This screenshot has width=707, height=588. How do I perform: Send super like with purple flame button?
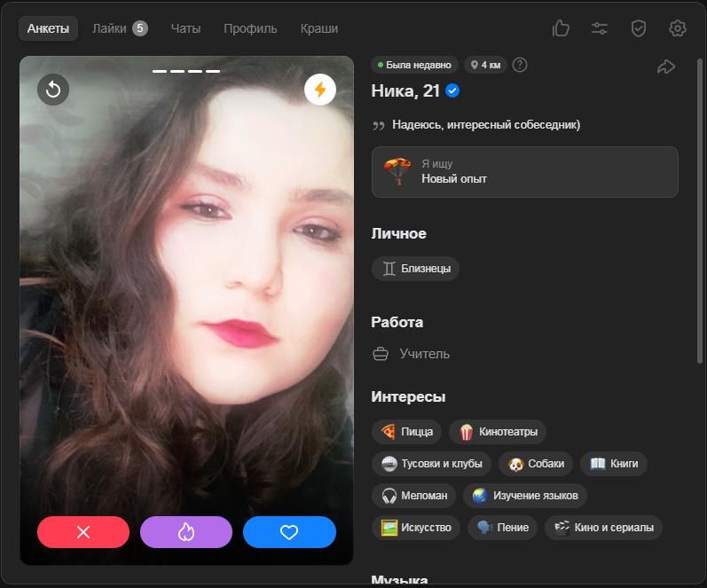tap(186, 532)
